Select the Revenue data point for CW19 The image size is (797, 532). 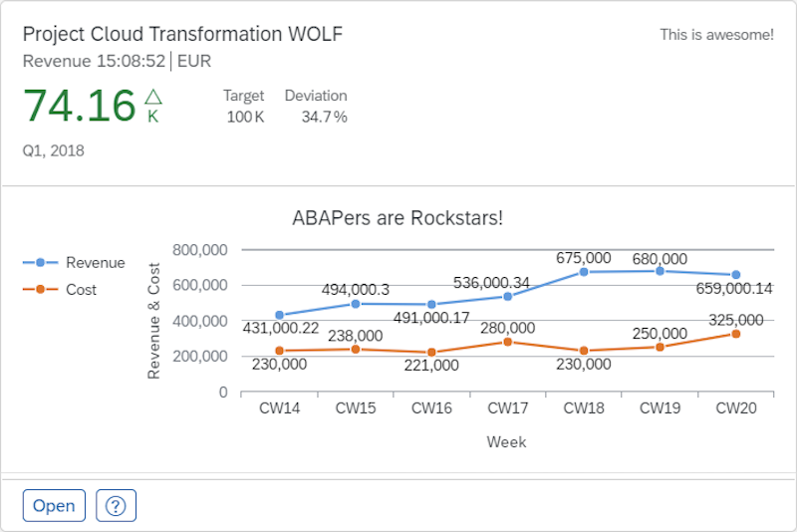(x=660, y=271)
